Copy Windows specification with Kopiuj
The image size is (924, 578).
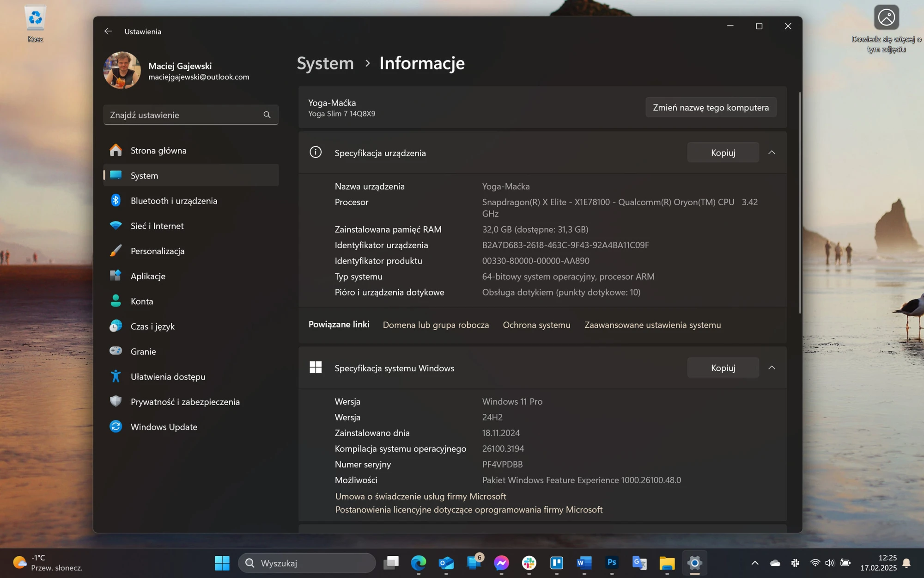723,368
